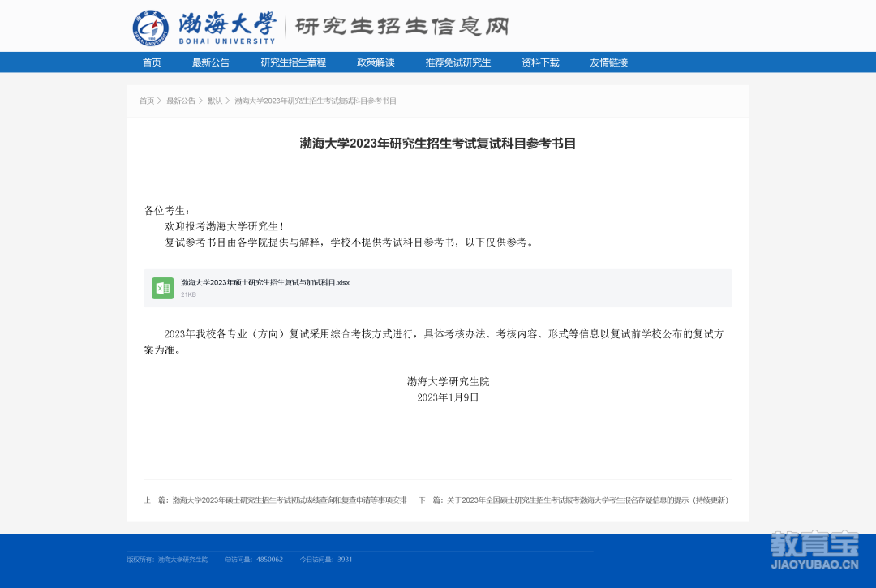This screenshot has width=876, height=588.
Task: Click 研究生招生信息网 header title
Action: coord(402,26)
